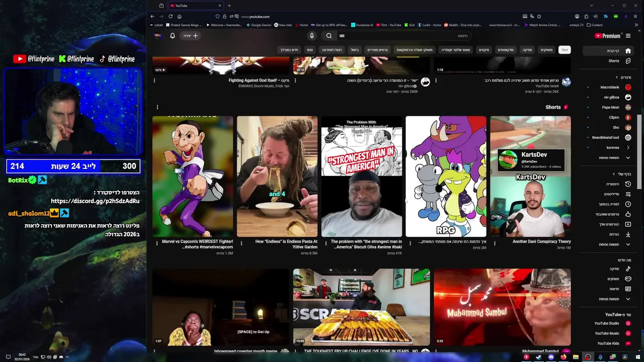644x362 pixels.
Task: Play the Toughest Fry Up Challenge video
Action: coord(362,307)
